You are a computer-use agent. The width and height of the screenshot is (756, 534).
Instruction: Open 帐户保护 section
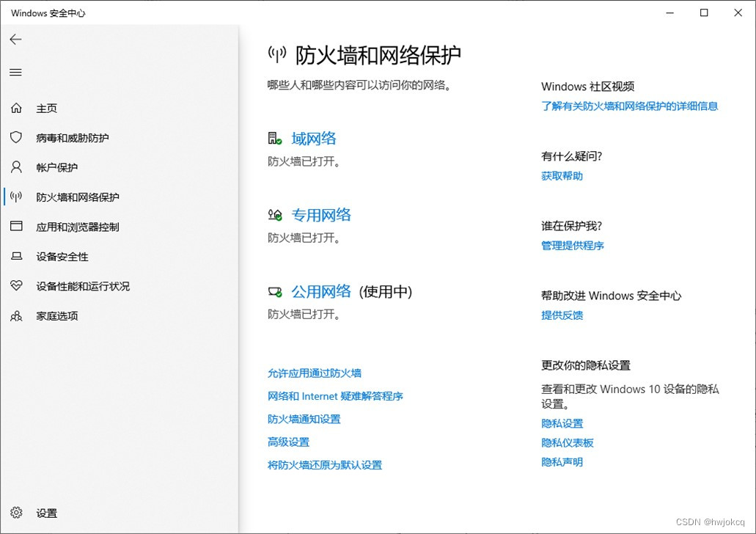tap(57, 167)
